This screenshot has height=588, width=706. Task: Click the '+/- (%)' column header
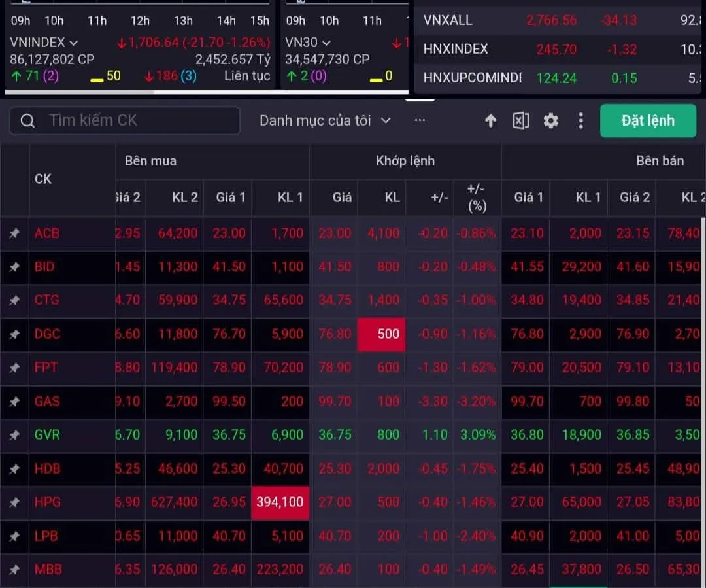pos(477,198)
